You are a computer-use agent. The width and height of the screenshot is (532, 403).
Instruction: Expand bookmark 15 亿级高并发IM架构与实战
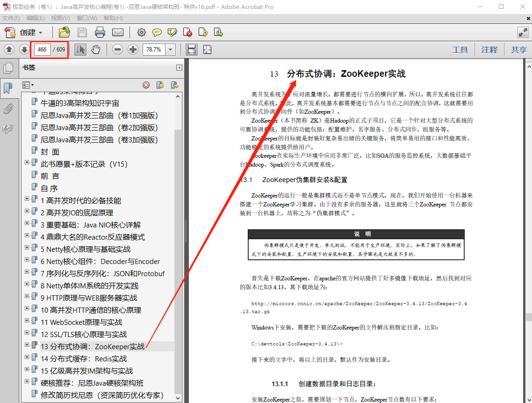tap(27, 369)
